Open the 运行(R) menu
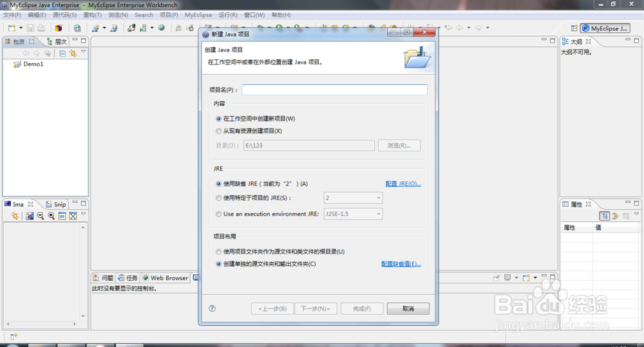Viewport: 644px width, 347px height. [x=228, y=15]
